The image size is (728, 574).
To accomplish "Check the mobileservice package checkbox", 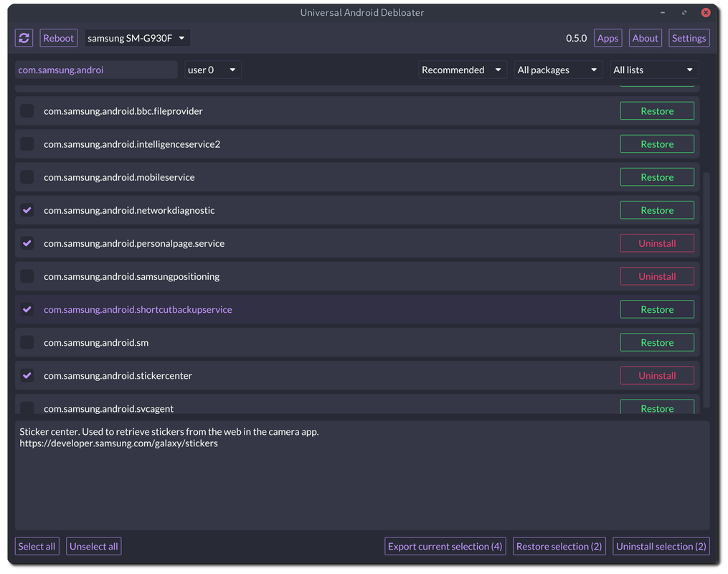I will click(27, 177).
